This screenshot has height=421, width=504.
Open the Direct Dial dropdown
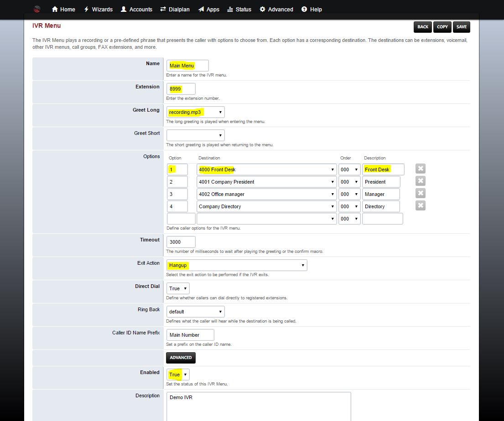click(x=178, y=288)
